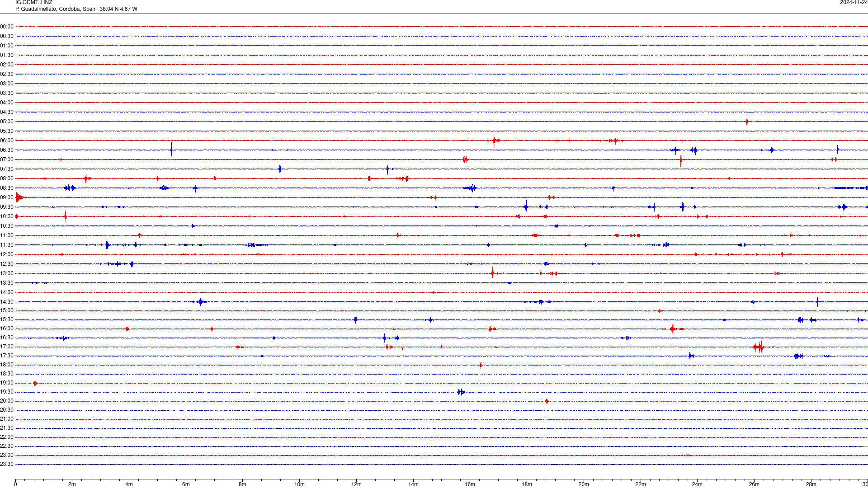This screenshot has height=488, width=868.
Task: Click the 22m tick on the time axis
Action: coord(641,484)
